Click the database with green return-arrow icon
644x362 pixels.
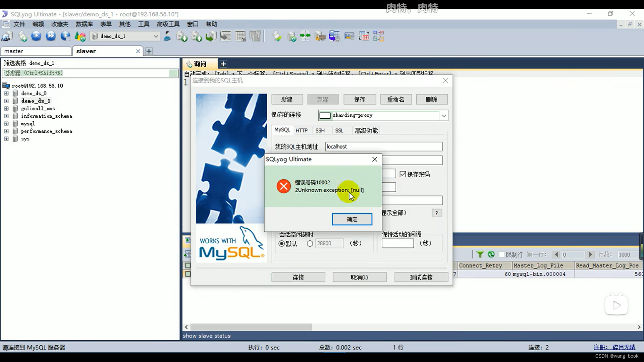pyautogui.click(x=211, y=36)
